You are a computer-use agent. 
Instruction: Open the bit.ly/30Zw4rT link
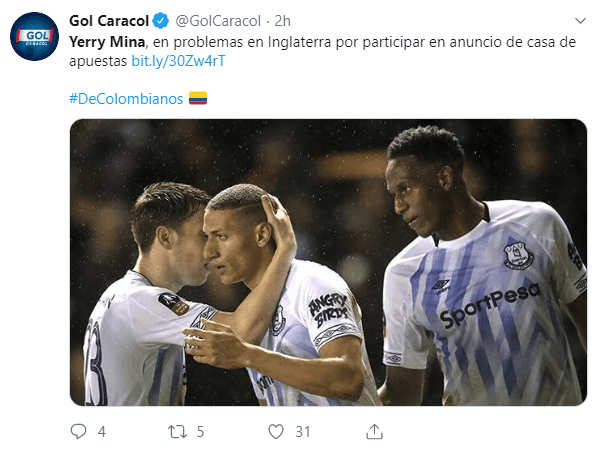(x=178, y=61)
